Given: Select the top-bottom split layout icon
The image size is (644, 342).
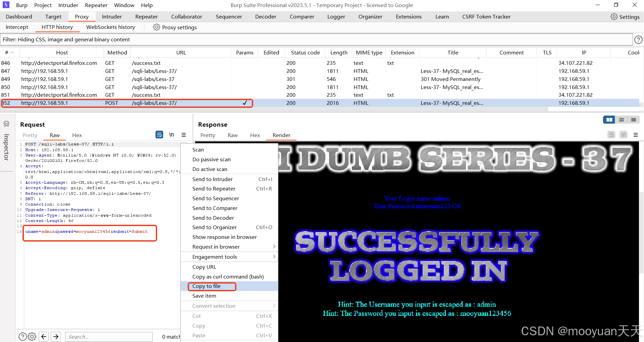Looking at the screenshot, I should (x=622, y=120).
